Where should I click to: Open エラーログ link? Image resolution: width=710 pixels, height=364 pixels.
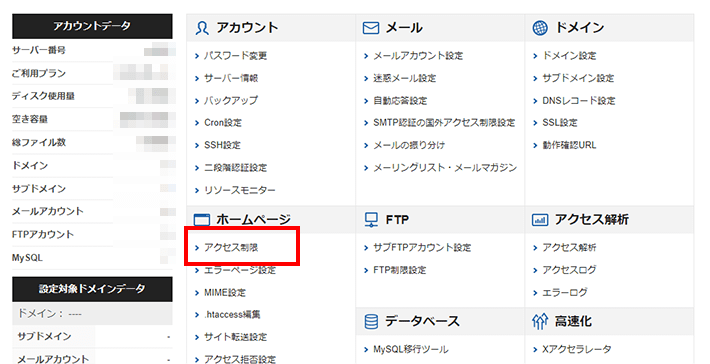pos(565,293)
